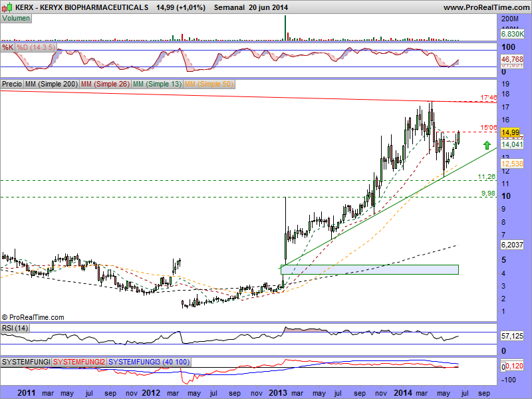This screenshot has height=399, width=532.
Task: Select the SYSTEMFUNGI3 (40 100) indicator label
Action: (x=149, y=362)
